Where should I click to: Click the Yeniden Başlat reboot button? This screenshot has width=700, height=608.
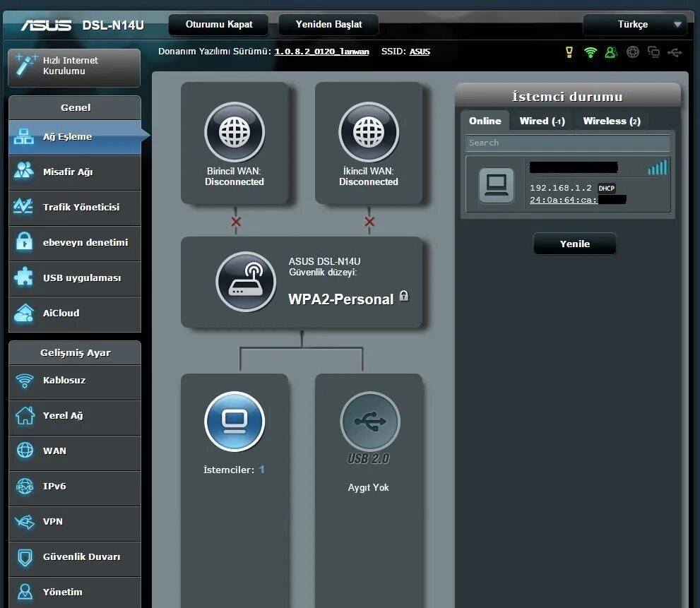(x=328, y=25)
